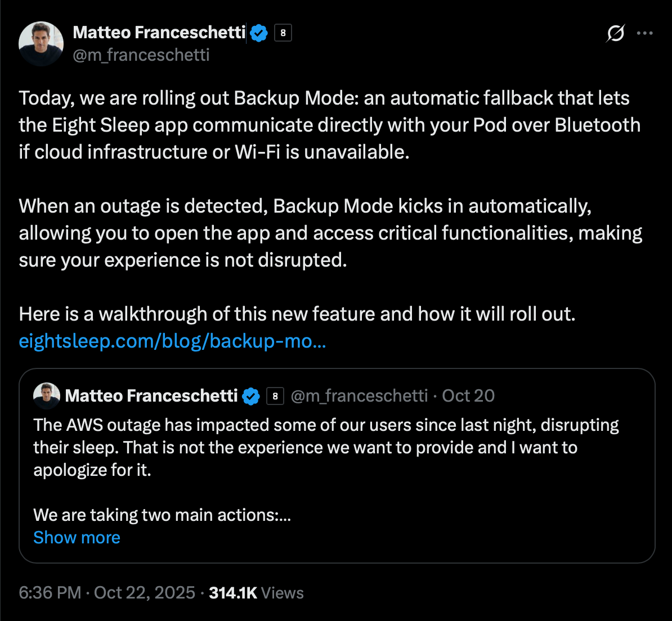Click the main author's profile avatar
Viewport: 672px width, 621px height.
[41, 44]
